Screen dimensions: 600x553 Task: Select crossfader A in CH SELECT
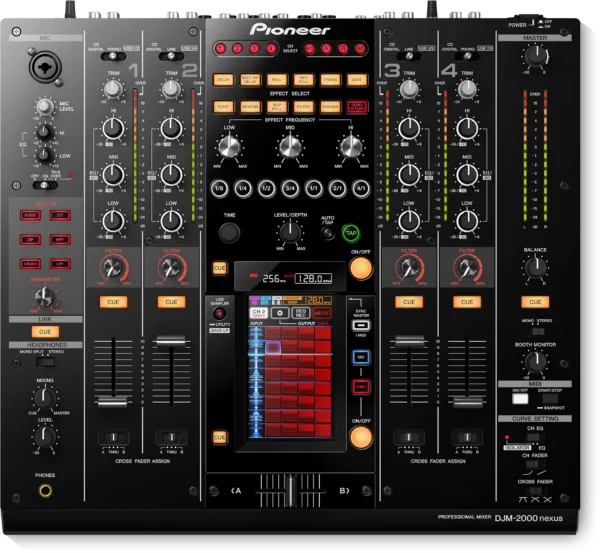click(x=326, y=49)
